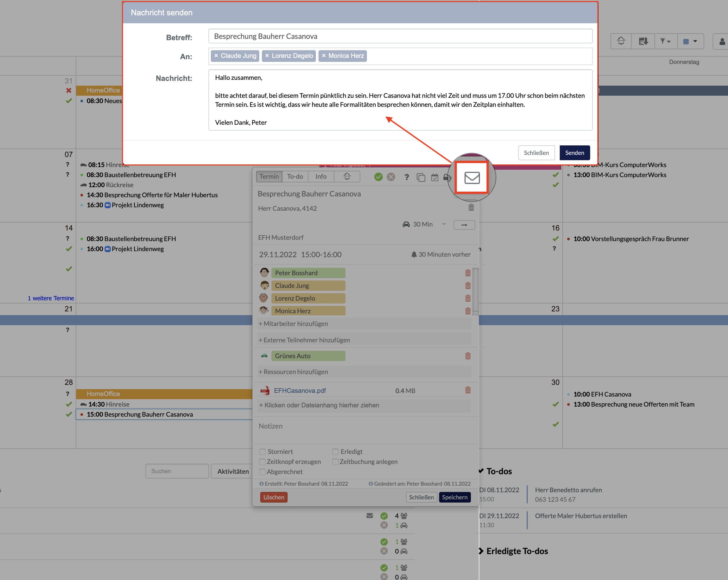Viewport: 728px width, 580px height.
Task: Click Peter Bosshard's avatar image
Action: 264,273
